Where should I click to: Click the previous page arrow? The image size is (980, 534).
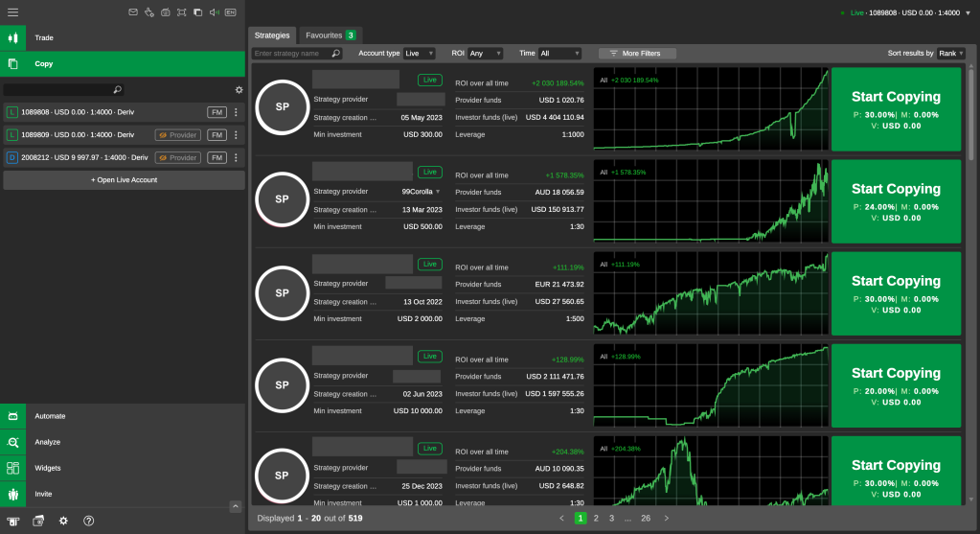pos(561,519)
